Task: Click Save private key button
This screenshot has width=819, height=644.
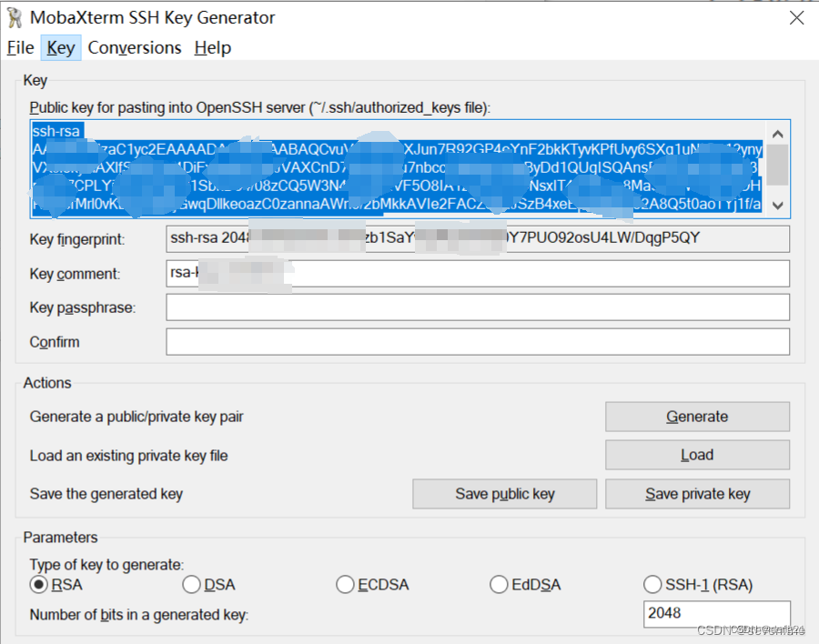Action: [697, 494]
